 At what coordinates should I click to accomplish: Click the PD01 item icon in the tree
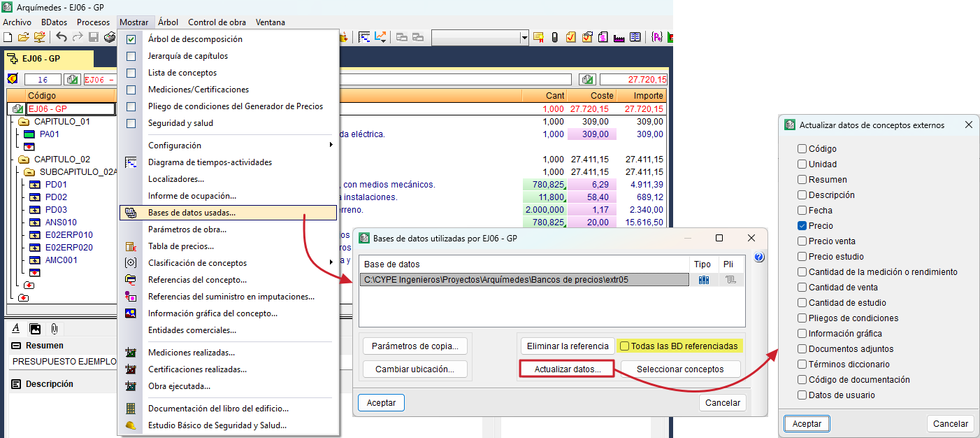click(35, 185)
